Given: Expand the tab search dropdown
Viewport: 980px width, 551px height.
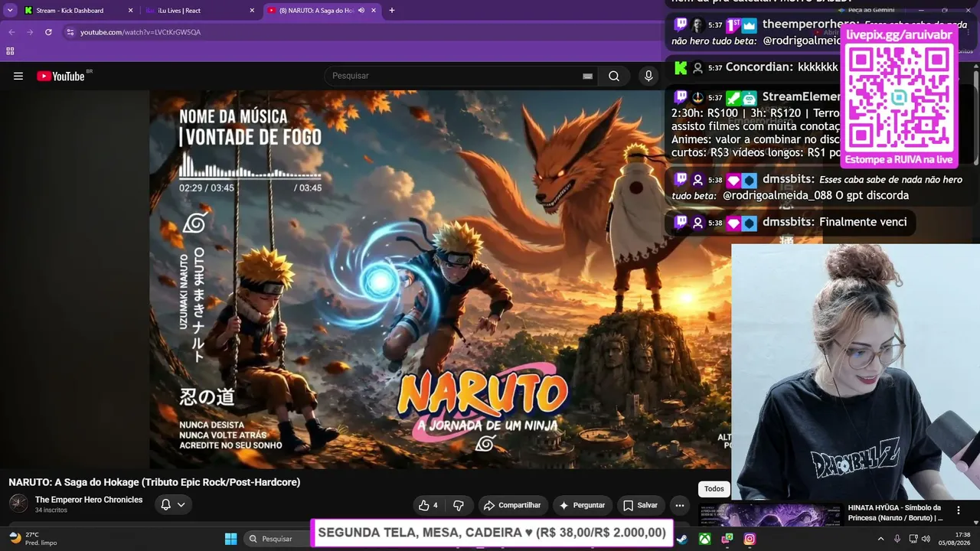Looking at the screenshot, I should (x=10, y=11).
